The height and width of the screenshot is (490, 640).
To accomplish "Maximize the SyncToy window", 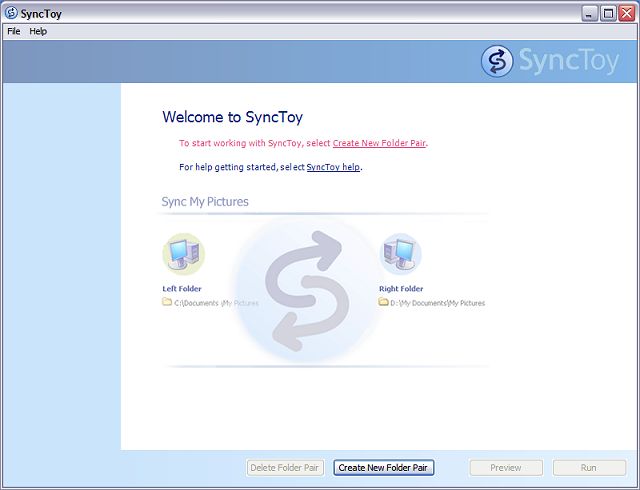I will tap(608, 14).
